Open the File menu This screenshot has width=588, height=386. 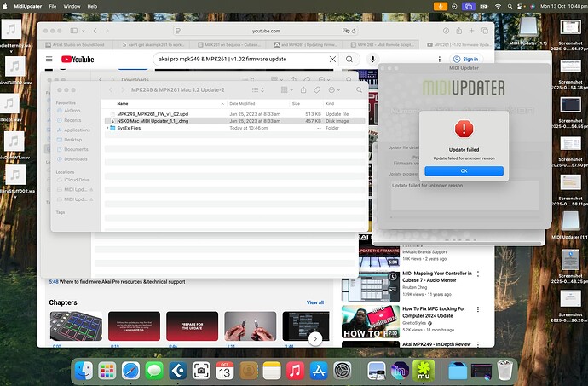click(x=53, y=6)
